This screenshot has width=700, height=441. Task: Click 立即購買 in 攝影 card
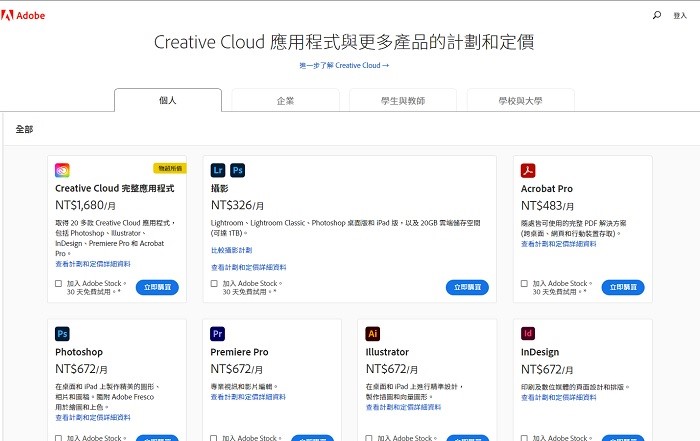[x=467, y=287]
